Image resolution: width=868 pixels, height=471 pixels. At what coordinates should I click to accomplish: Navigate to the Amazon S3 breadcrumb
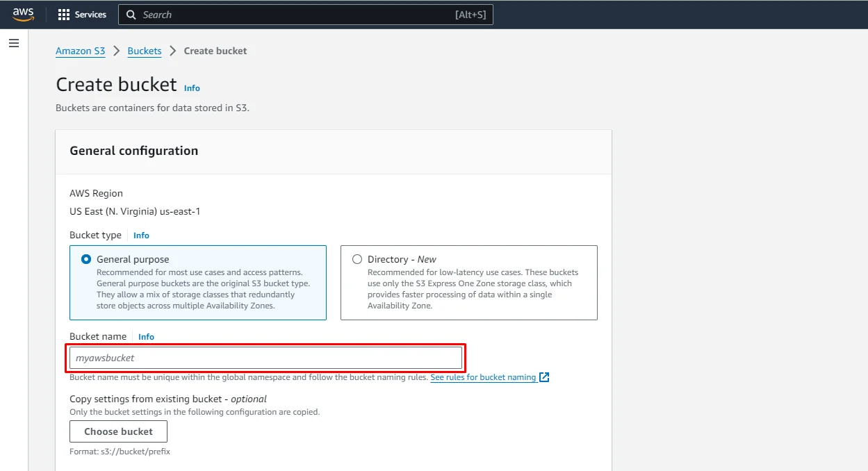pos(80,51)
